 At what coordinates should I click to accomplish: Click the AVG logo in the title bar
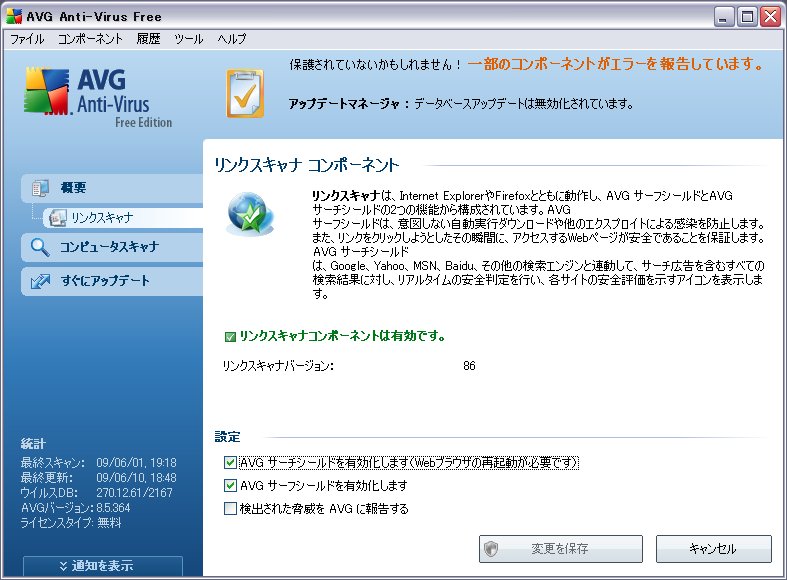click(14, 16)
